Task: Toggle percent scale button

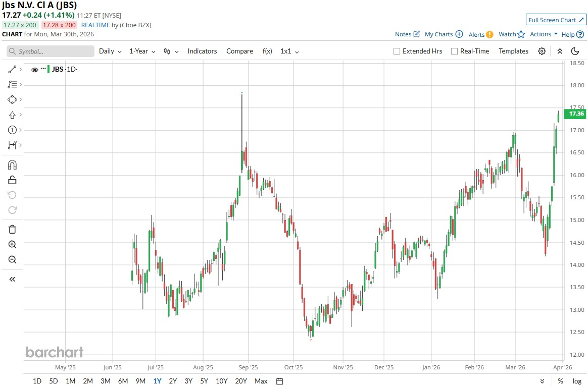Action: point(560,381)
